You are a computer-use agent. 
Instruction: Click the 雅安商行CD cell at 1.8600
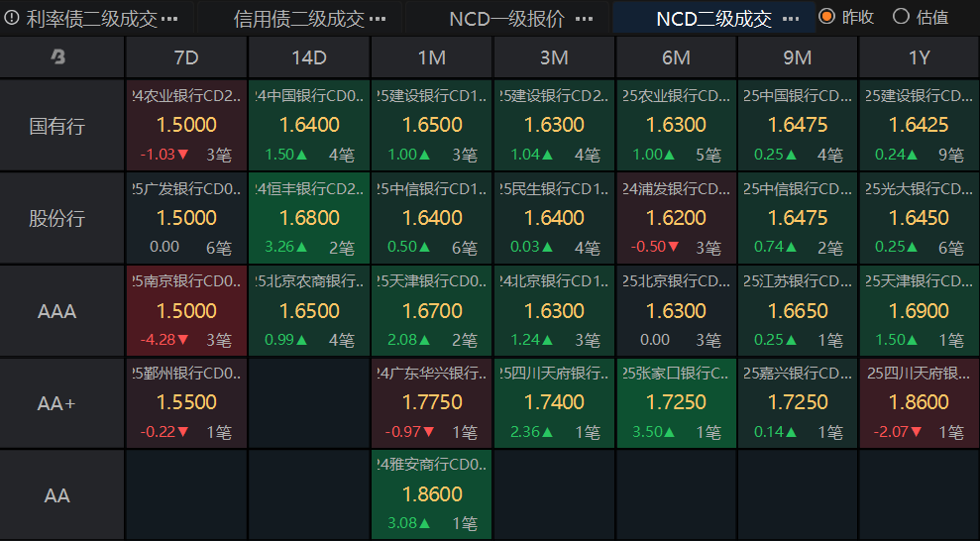[x=431, y=494]
